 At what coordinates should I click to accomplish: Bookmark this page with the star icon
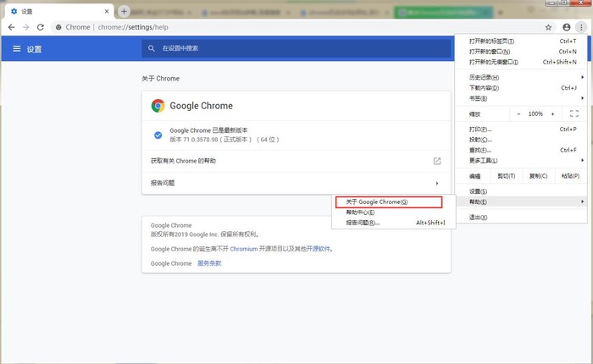point(548,27)
